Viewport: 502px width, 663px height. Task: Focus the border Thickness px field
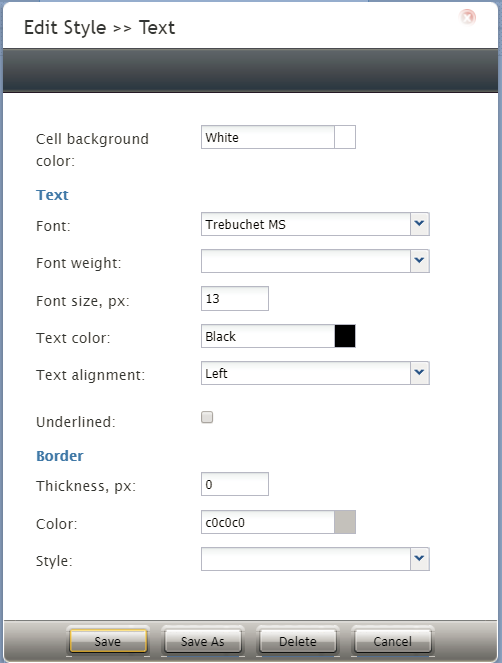pyautogui.click(x=235, y=484)
